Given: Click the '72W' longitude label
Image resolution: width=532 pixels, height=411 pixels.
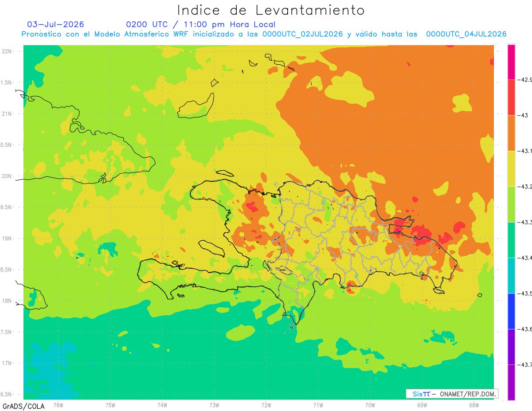Looking at the screenshot, I should point(266,405).
